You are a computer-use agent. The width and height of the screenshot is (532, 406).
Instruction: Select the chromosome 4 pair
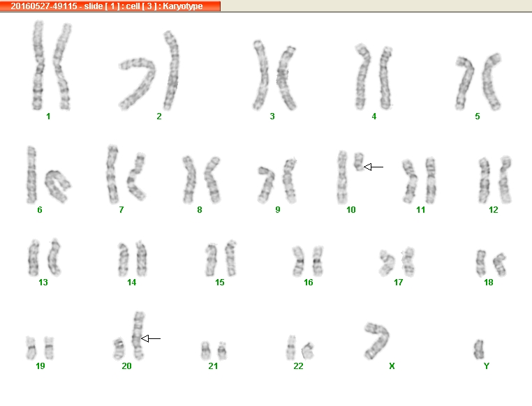pyautogui.click(x=374, y=77)
